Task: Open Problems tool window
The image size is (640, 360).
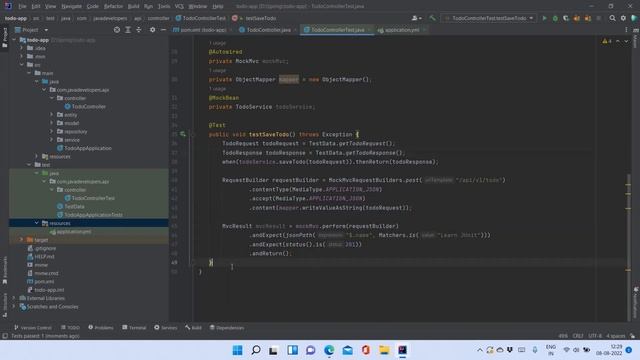Action: point(101,327)
